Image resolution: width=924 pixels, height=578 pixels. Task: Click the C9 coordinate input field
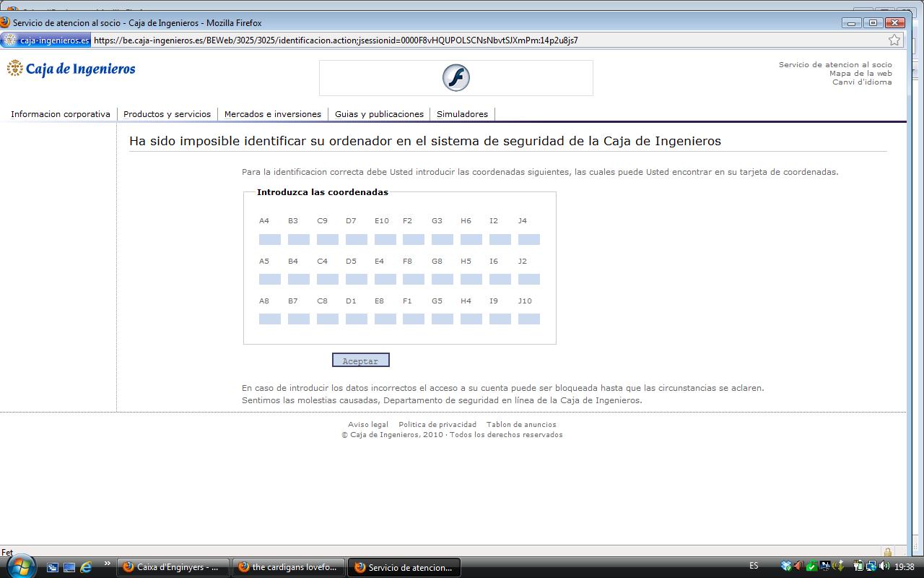[328, 239]
